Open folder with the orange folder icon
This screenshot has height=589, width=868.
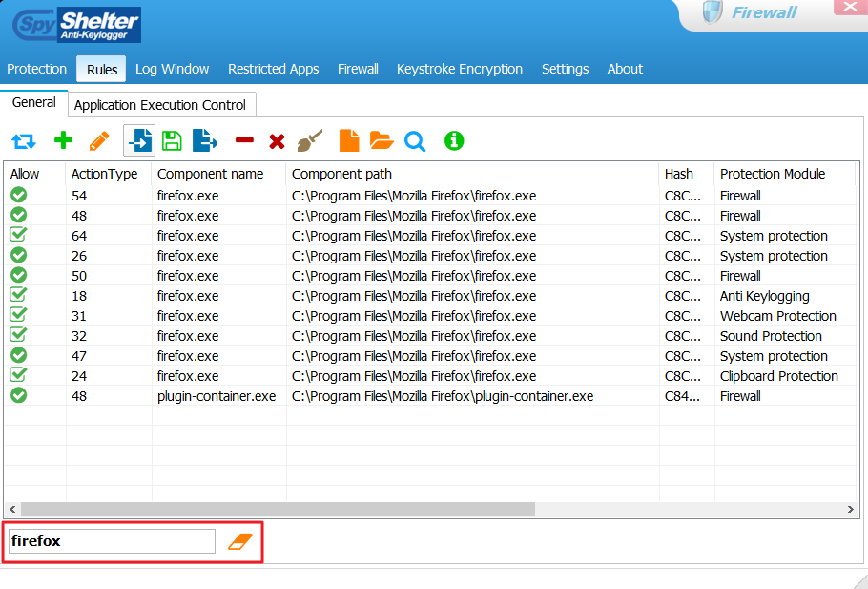click(382, 140)
